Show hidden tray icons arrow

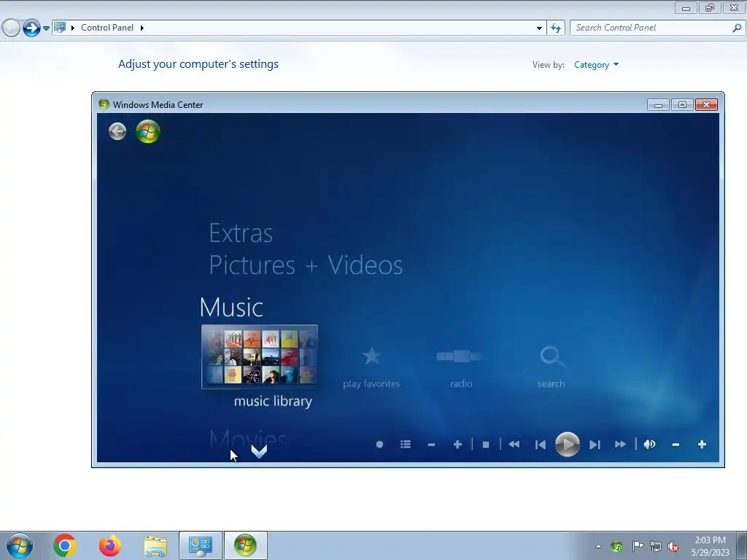pos(598,547)
